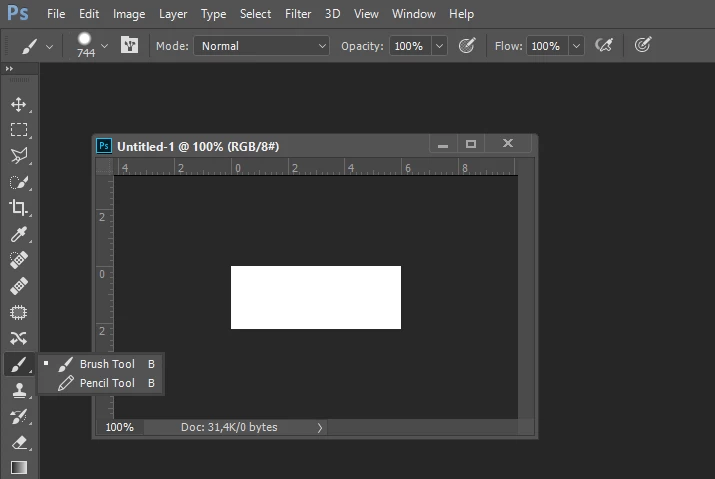The width and height of the screenshot is (715, 479).
Task: Select the Quick Selection tool
Action: click(x=19, y=182)
